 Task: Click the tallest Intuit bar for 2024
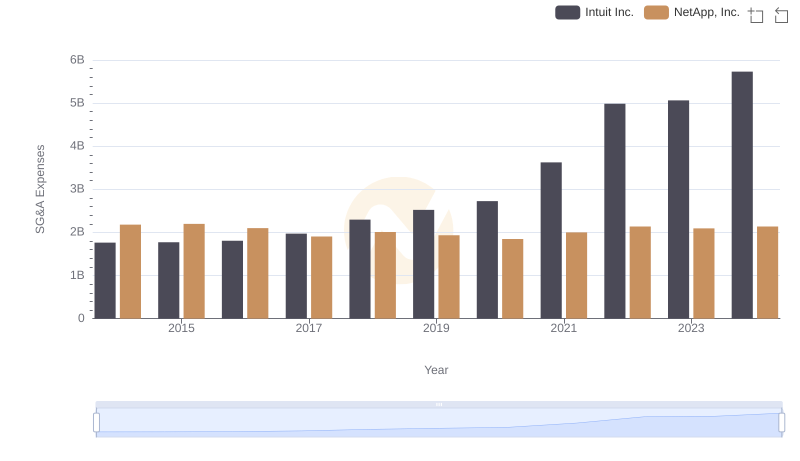click(x=742, y=195)
